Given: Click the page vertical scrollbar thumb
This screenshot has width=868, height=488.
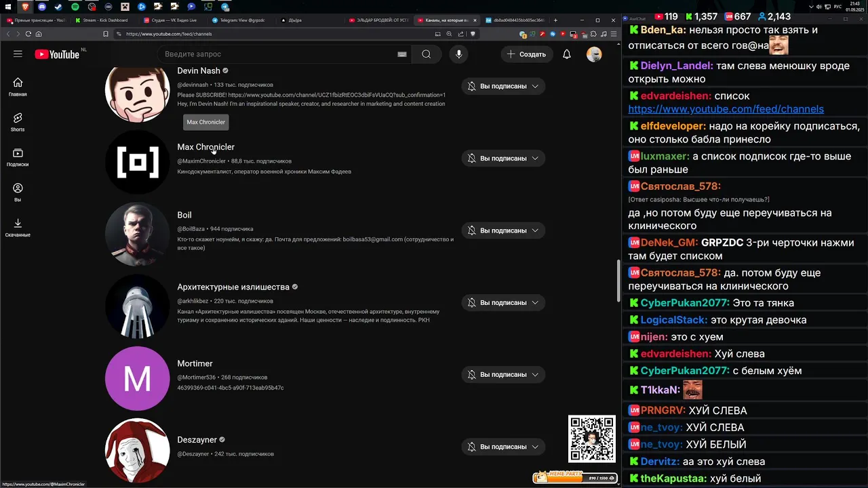Looking at the screenshot, I should click(x=617, y=281).
